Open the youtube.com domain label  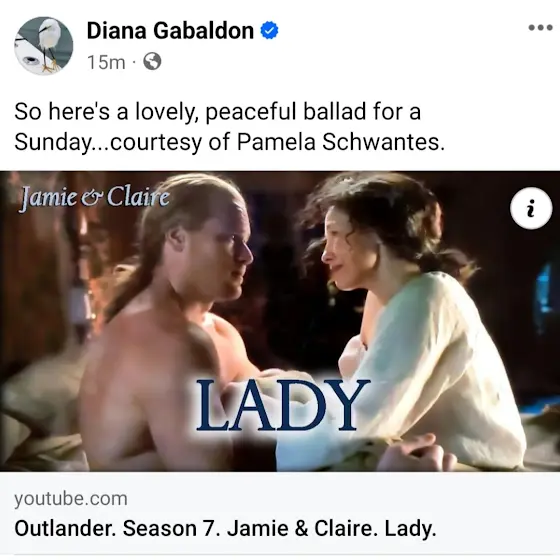[x=71, y=499]
